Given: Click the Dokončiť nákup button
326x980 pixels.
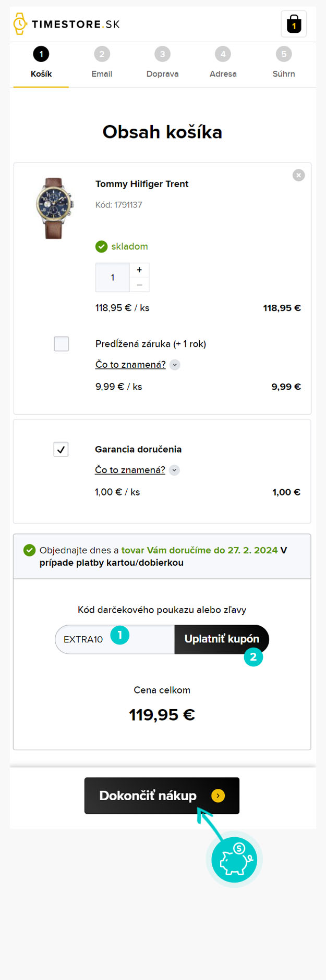Looking at the screenshot, I should (x=162, y=796).
